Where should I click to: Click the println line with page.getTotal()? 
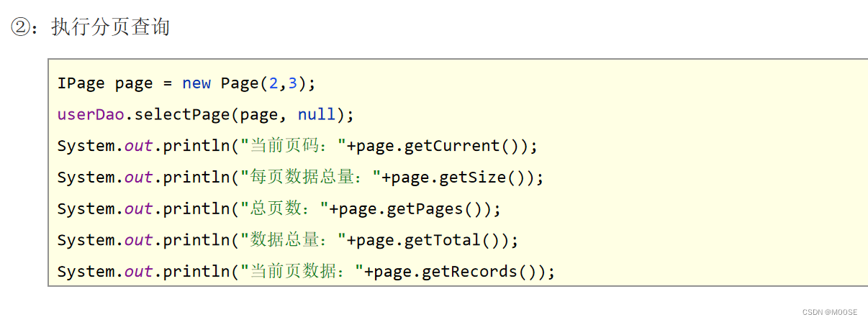point(288,240)
